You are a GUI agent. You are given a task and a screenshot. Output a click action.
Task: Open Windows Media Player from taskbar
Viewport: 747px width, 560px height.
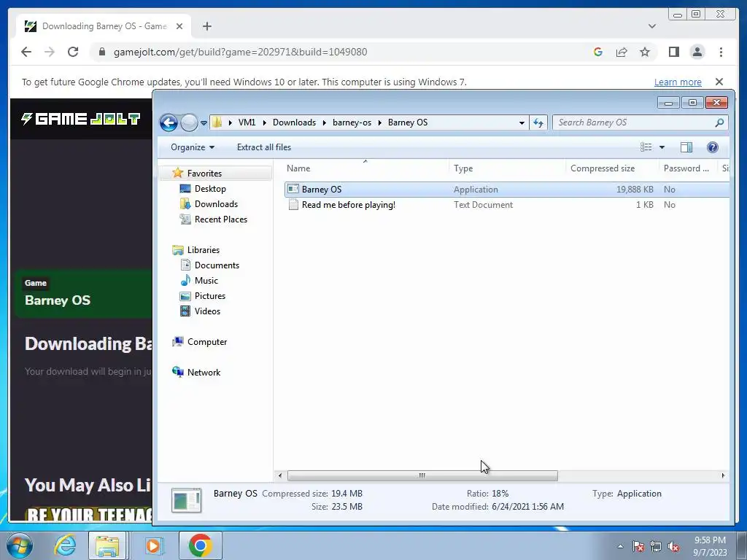tap(153, 545)
